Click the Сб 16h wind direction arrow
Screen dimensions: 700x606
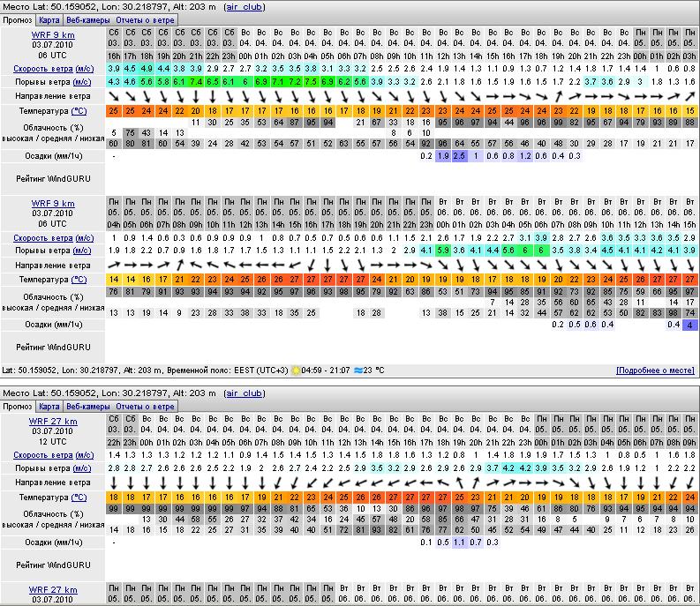[x=115, y=96]
